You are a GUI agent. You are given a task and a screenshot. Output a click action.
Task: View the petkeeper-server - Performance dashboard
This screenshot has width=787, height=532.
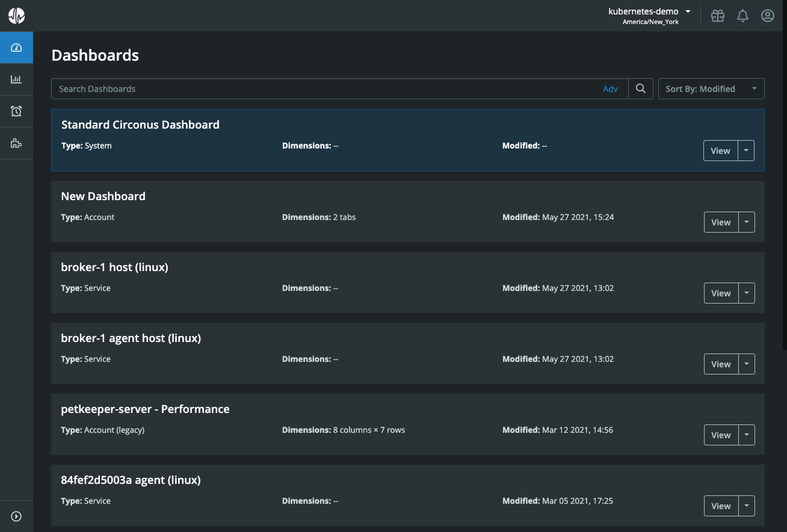(x=720, y=435)
